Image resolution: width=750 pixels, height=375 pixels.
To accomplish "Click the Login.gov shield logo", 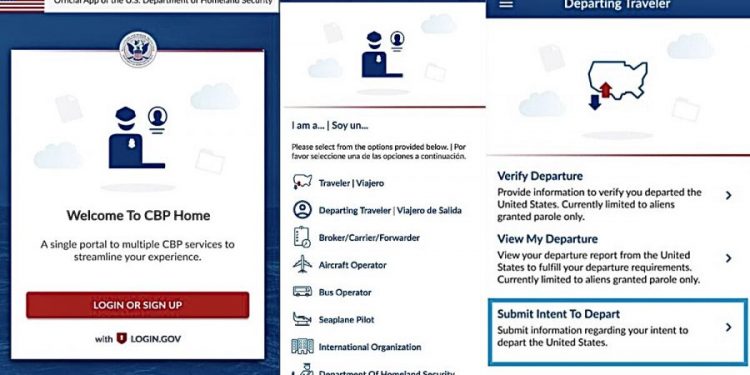I will 121,339.
